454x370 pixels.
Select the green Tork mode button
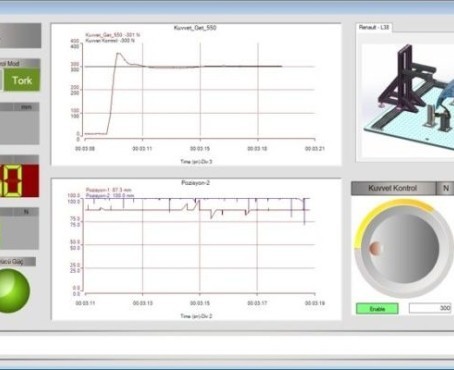22,80
